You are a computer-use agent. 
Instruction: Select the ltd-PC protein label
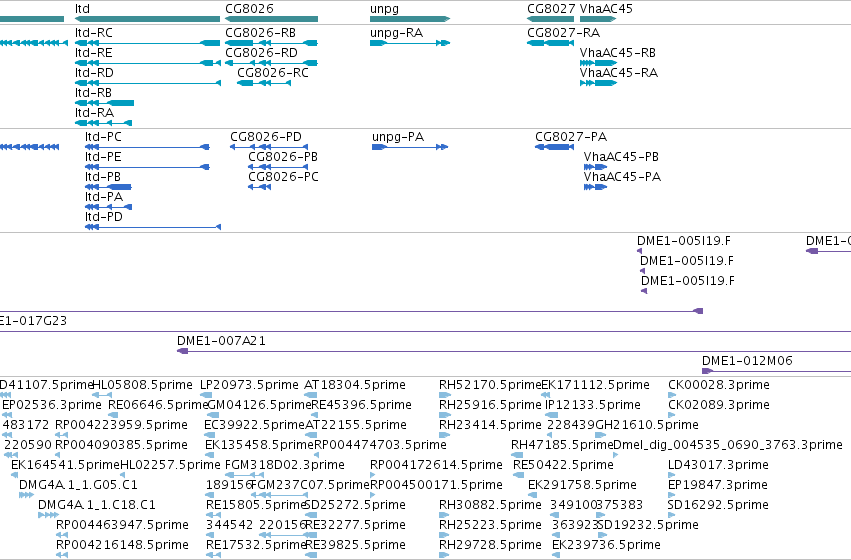point(103,137)
